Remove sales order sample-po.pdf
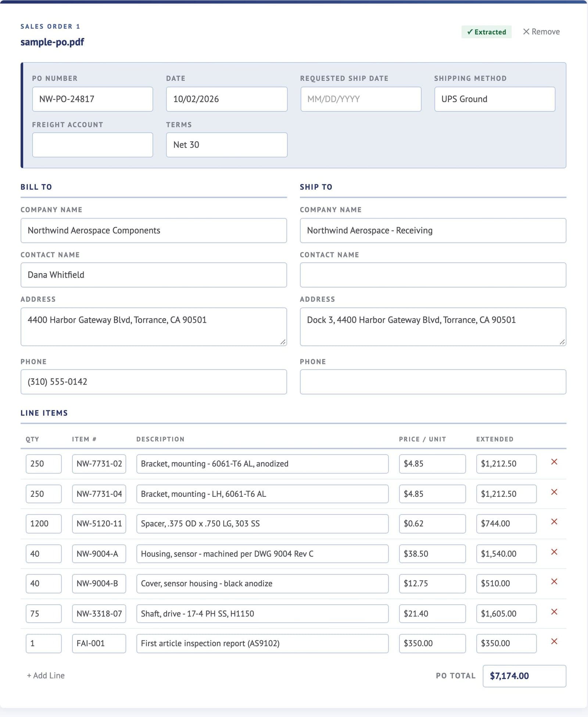This screenshot has width=588, height=717. tap(541, 32)
